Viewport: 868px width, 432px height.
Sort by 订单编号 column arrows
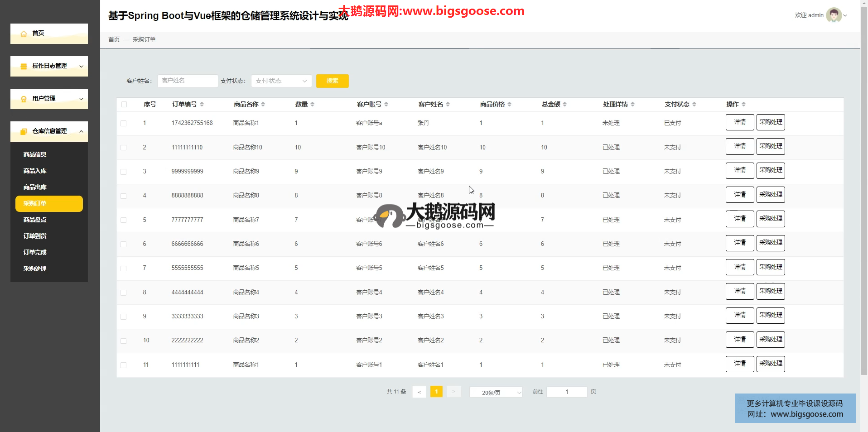(x=202, y=105)
